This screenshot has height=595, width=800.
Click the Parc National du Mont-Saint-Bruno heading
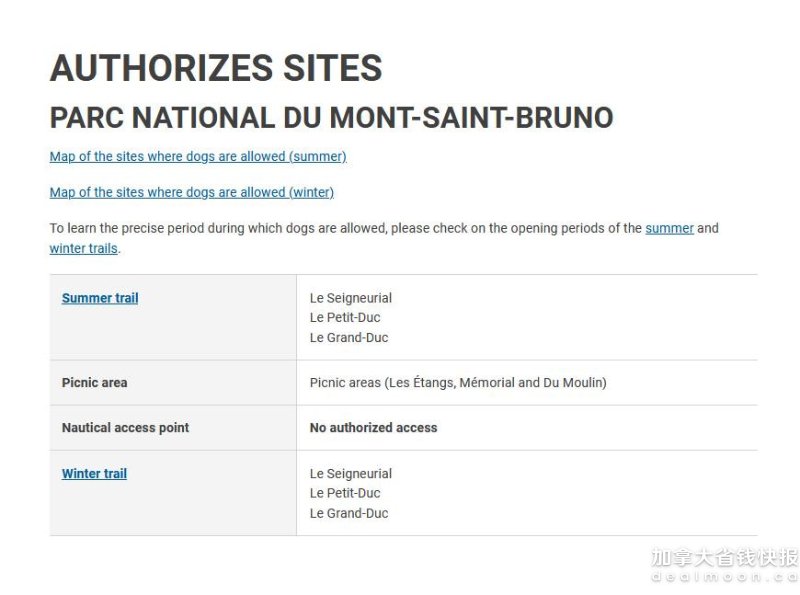coord(332,118)
